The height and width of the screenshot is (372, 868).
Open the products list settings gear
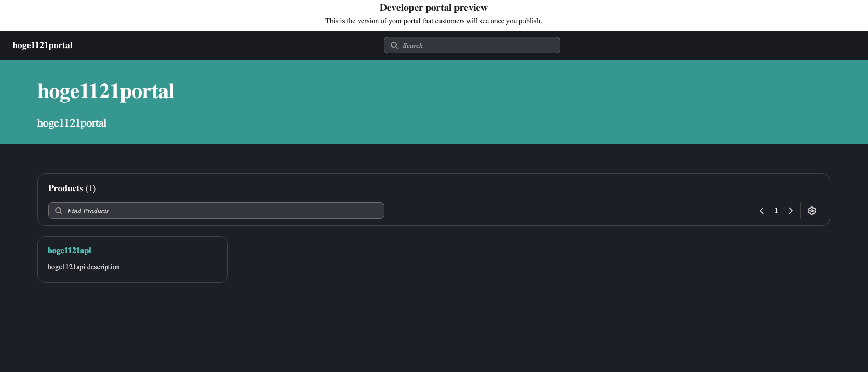(812, 211)
